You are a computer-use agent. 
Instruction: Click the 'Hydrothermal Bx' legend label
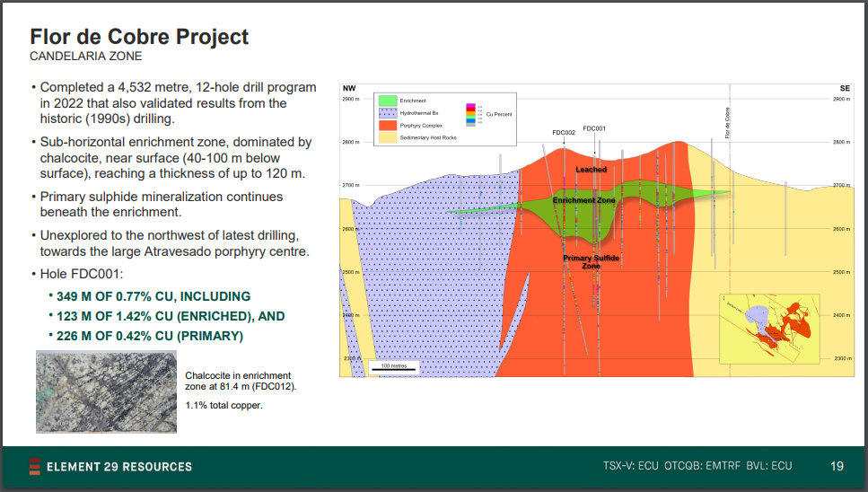pyautogui.click(x=419, y=113)
